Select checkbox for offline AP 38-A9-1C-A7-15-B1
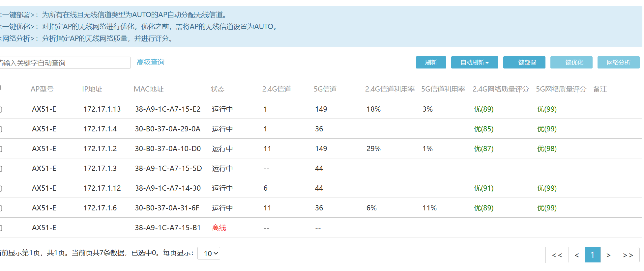The width and height of the screenshot is (644, 271). point(1,228)
